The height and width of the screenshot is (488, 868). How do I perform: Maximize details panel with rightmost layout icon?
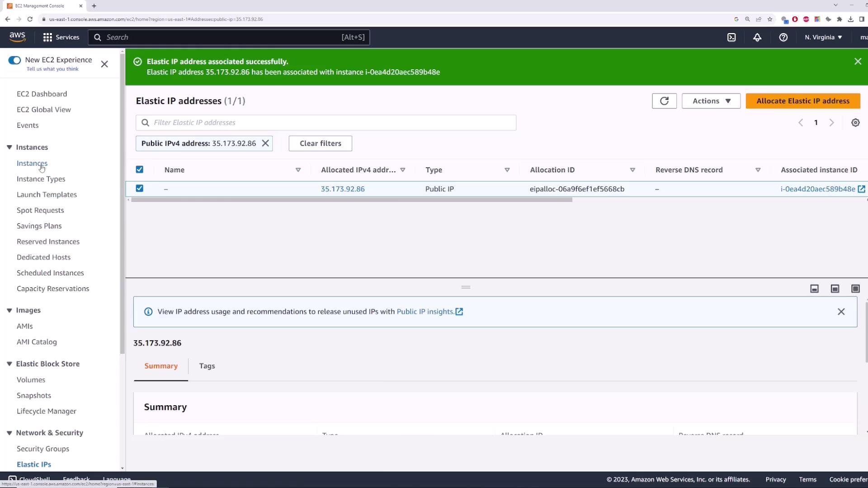855,289
